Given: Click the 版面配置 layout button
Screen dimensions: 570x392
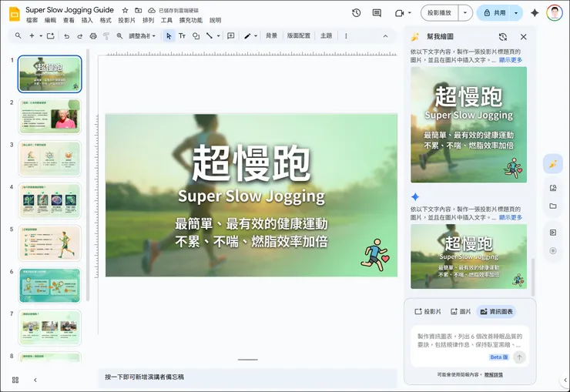Looking at the screenshot, I should pos(299,35).
